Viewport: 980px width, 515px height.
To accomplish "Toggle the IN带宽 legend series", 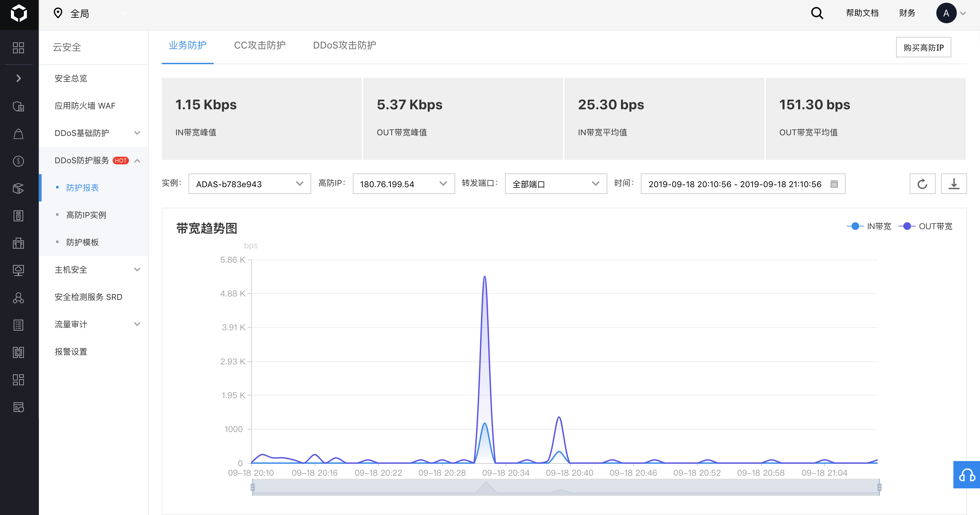I will tap(869, 226).
